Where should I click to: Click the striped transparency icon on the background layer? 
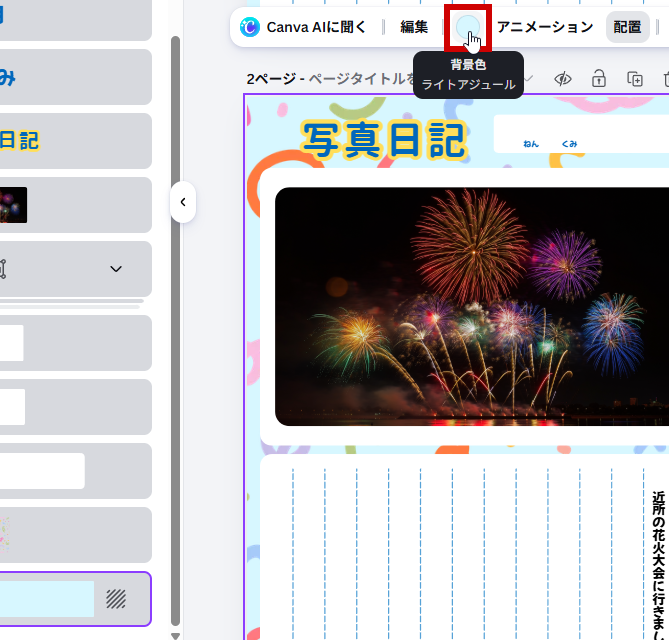click(116, 599)
